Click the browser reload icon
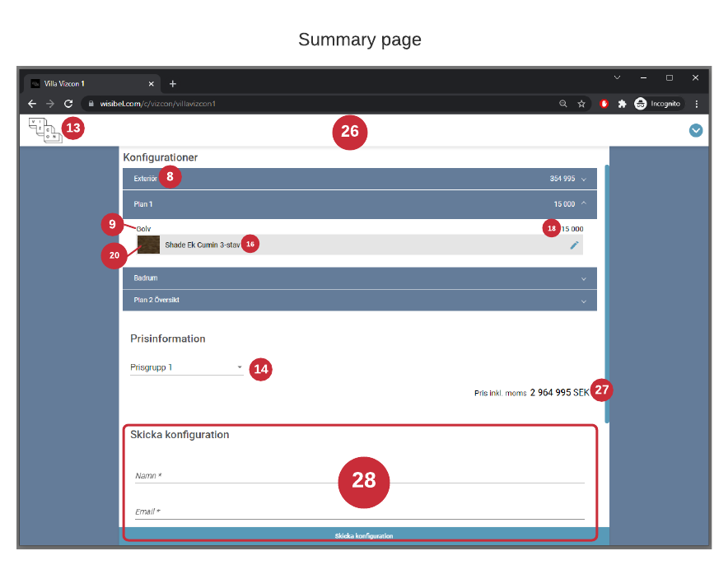This screenshot has width=728, height=565. tap(68, 104)
